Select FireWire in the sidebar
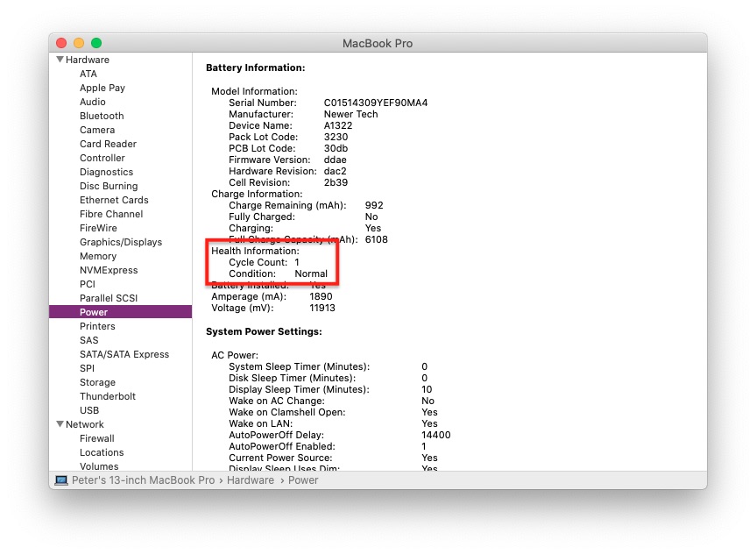 point(98,228)
